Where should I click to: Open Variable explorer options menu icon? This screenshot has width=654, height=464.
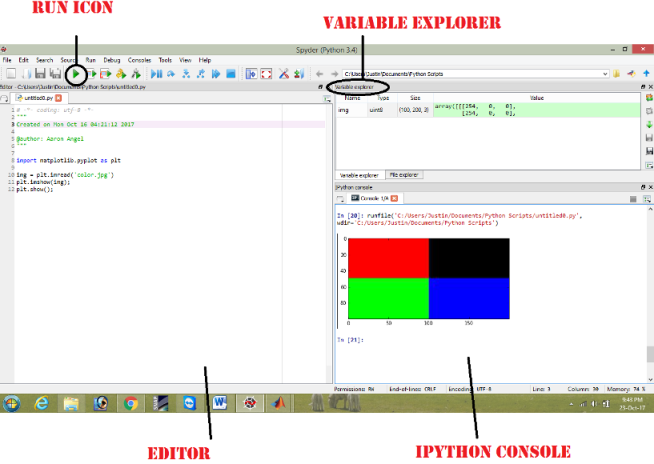pos(649,166)
